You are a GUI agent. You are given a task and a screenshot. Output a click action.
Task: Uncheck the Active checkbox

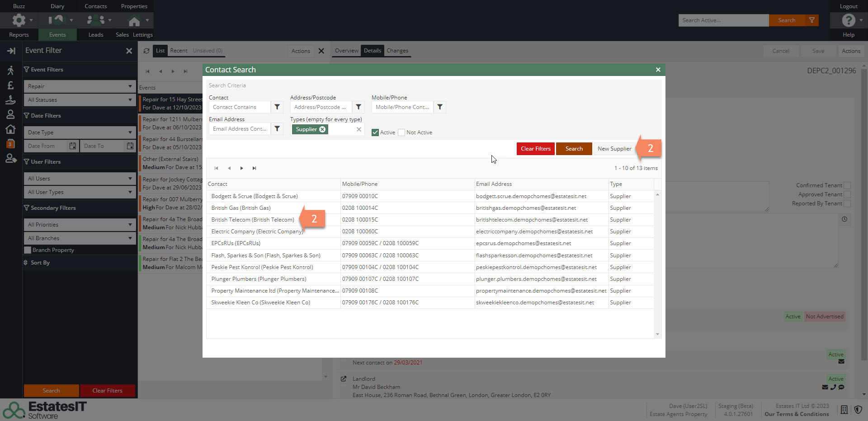[375, 132]
